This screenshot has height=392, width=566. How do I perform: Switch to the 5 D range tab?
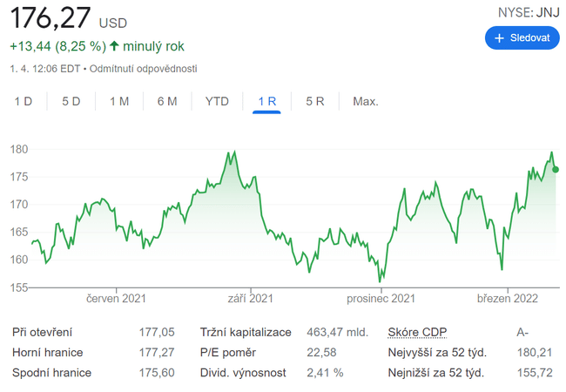click(x=71, y=101)
